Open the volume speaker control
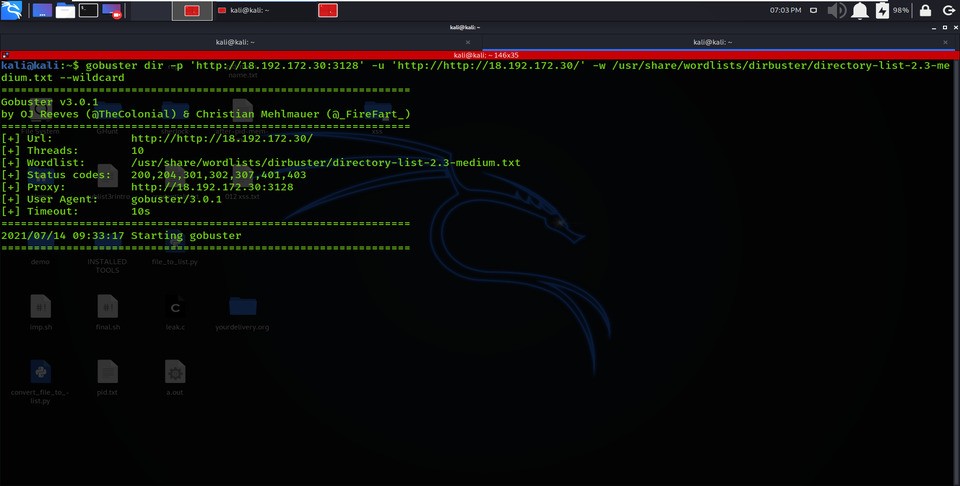Viewport: 960px width, 486px height. click(836, 10)
